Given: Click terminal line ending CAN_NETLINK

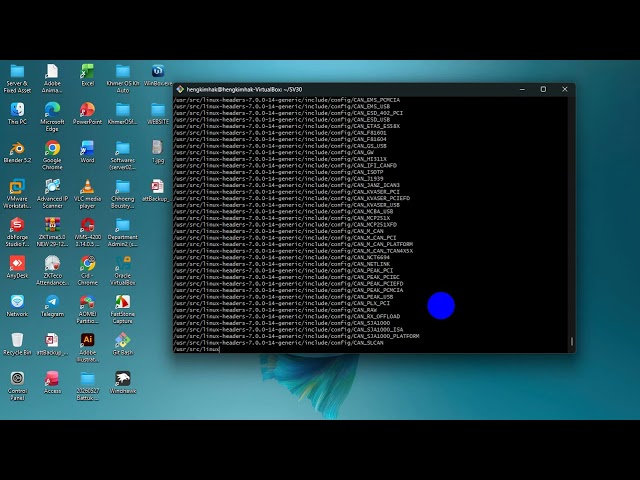Looking at the screenshot, I should pos(282,264).
